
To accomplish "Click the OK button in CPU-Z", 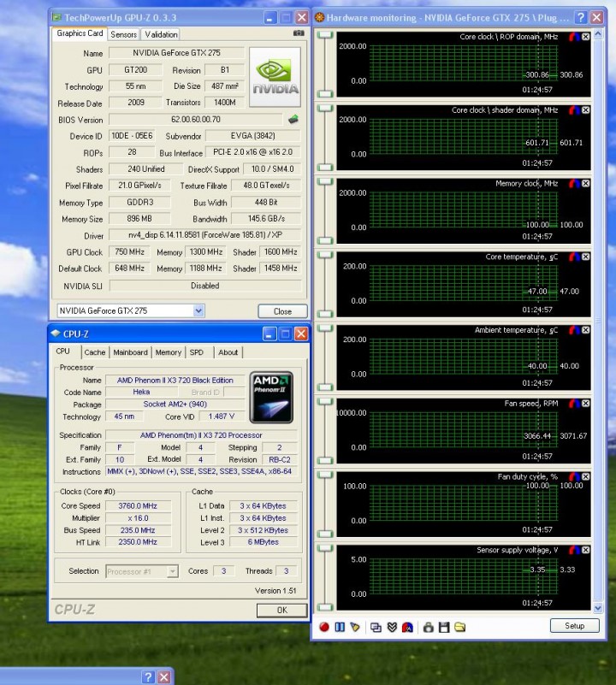I will click(282, 610).
